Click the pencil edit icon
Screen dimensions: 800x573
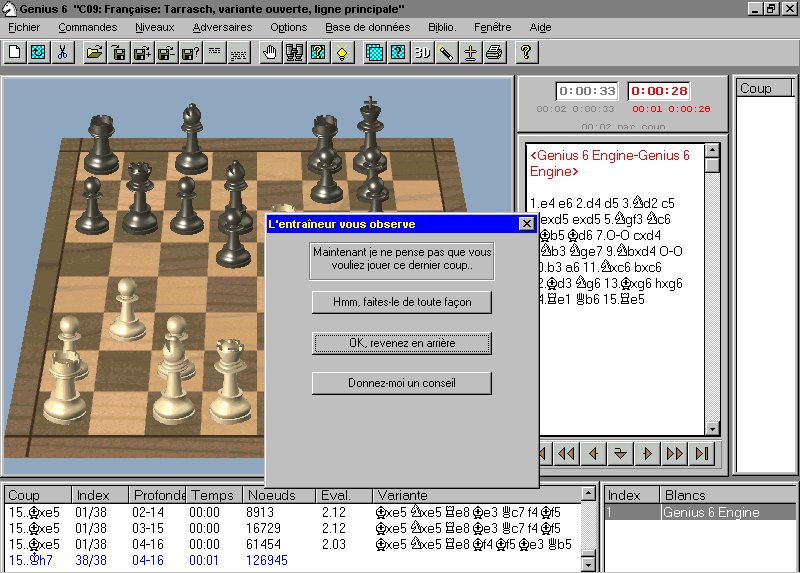tap(446, 53)
